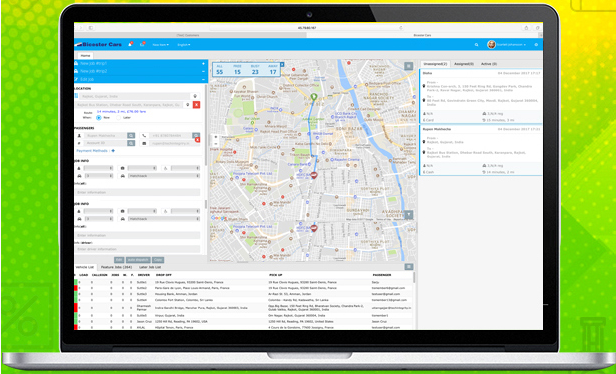616x374 pixels.
Task: Switch to the Unassigned(2) tab
Action: pyautogui.click(x=434, y=64)
